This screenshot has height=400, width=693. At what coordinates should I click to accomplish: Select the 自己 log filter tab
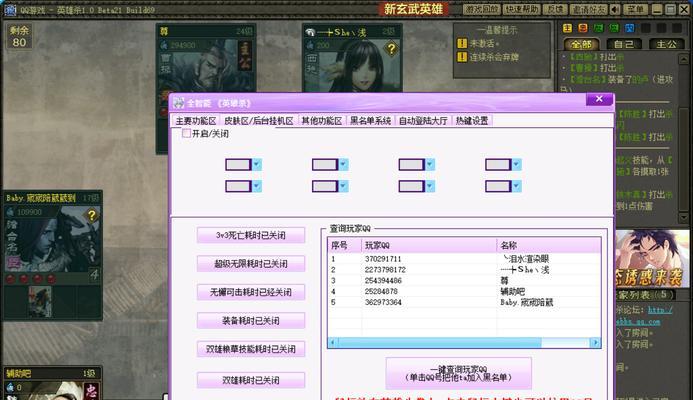(623, 44)
